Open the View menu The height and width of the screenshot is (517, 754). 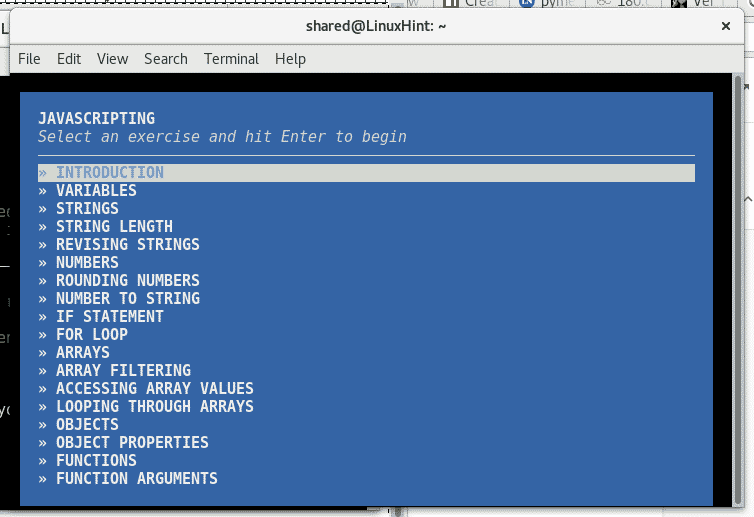pyautogui.click(x=113, y=59)
